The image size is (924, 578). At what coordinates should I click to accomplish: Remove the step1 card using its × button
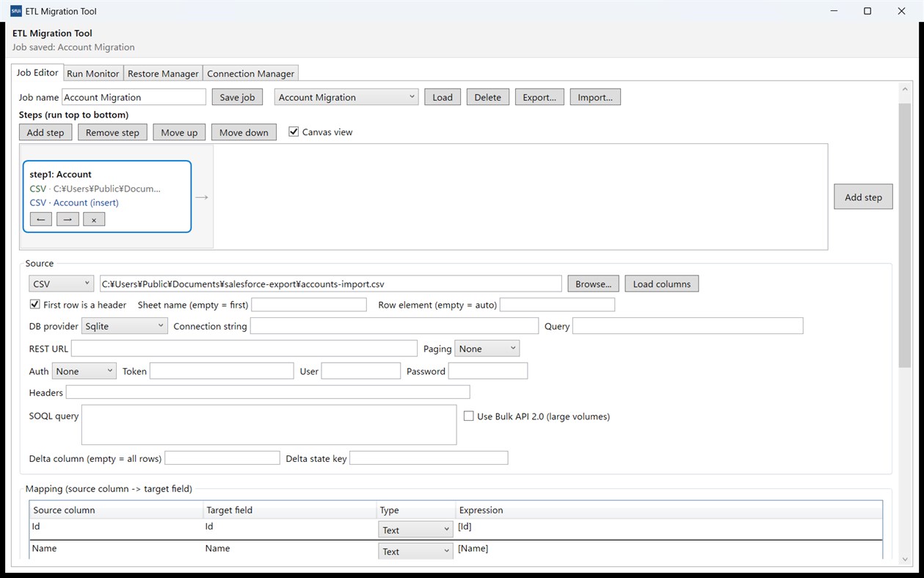[94, 219]
